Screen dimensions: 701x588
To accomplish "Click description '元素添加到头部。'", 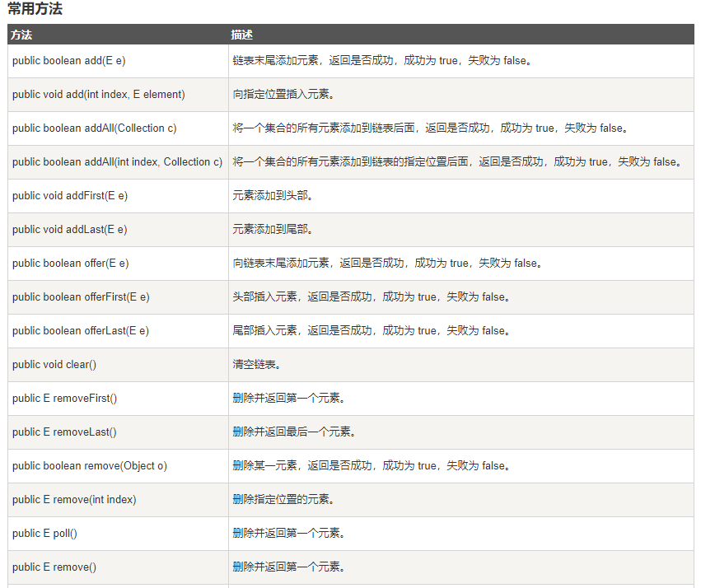I will coord(273,196).
